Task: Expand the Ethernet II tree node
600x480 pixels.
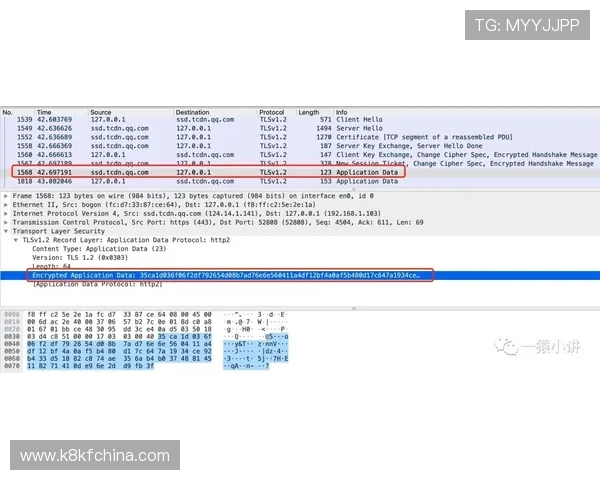Action: point(6,204)
